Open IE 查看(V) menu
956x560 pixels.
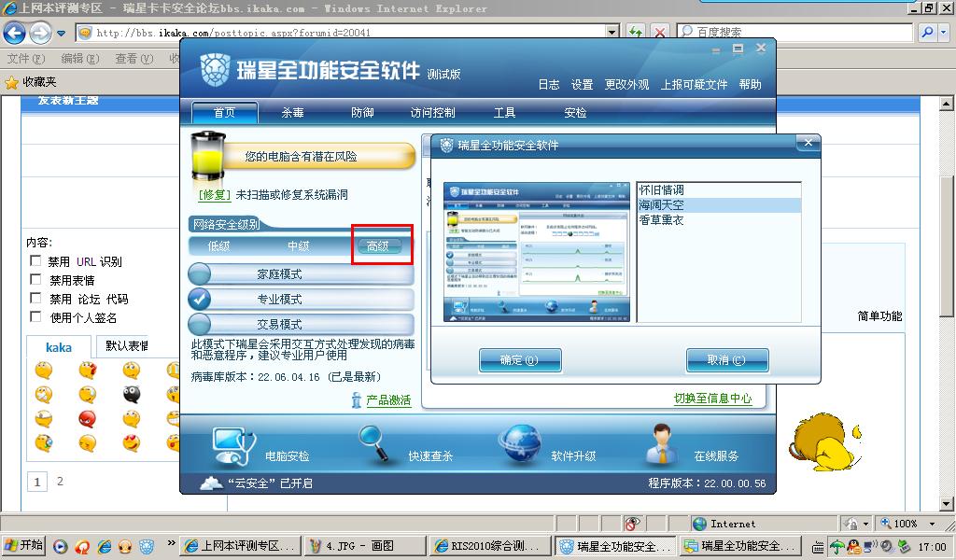point(134,59)
